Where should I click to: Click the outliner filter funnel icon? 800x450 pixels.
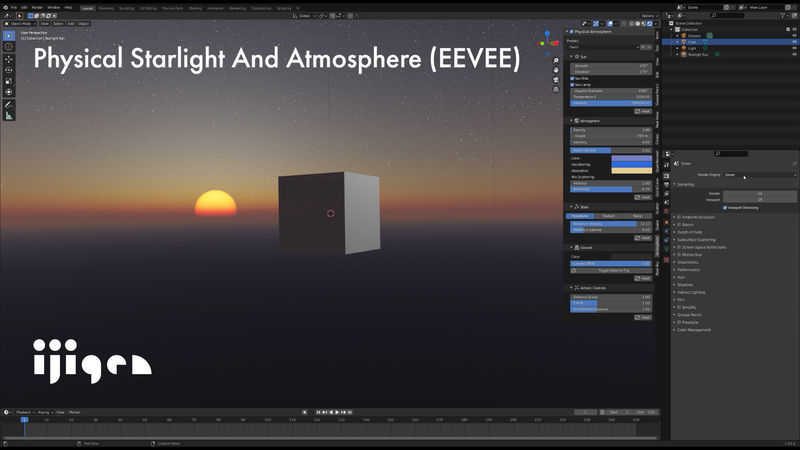pos(783,16)
